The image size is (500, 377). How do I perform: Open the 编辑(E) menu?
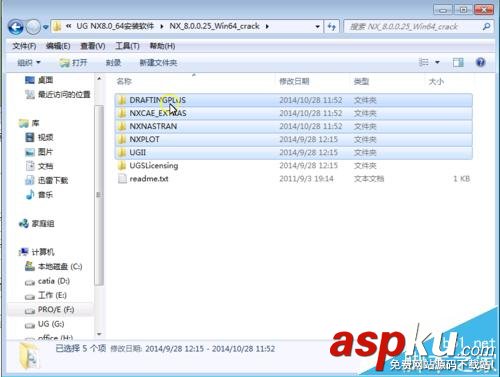pyautogui.click(x=58, y=46)
